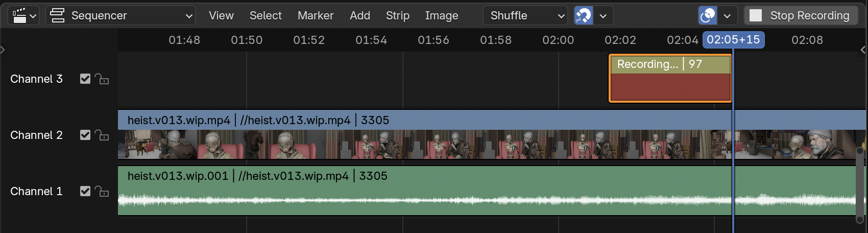This screenshot has height=233, width=868.
Task: Click the 01:48 time label on ruler
Action: [x=184, y=40]
